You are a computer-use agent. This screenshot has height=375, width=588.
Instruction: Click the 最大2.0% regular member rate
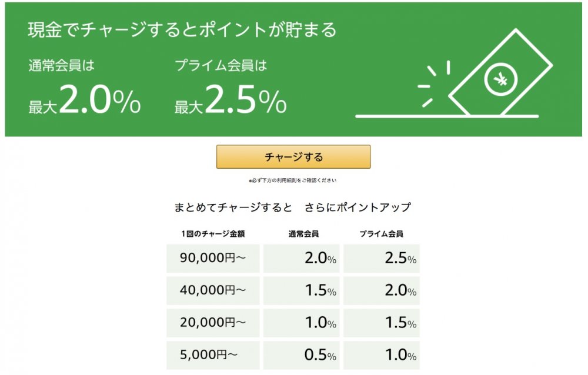pyautogui.click(x=85, y=99)
